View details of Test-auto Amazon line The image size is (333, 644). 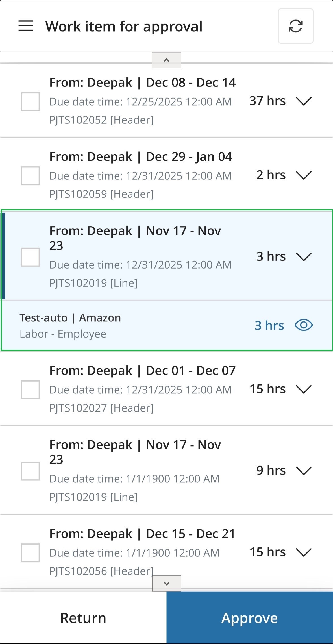coord(304,325)
